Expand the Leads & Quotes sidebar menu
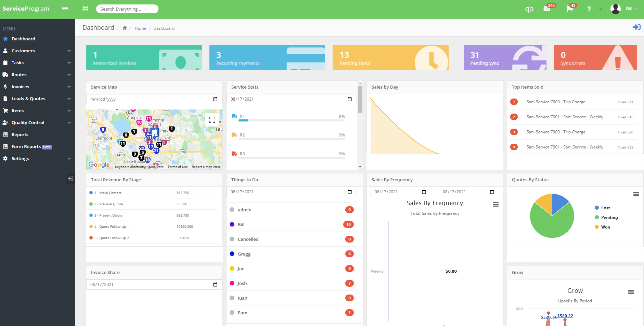This screenshot has width=644, height=326. 38,99
